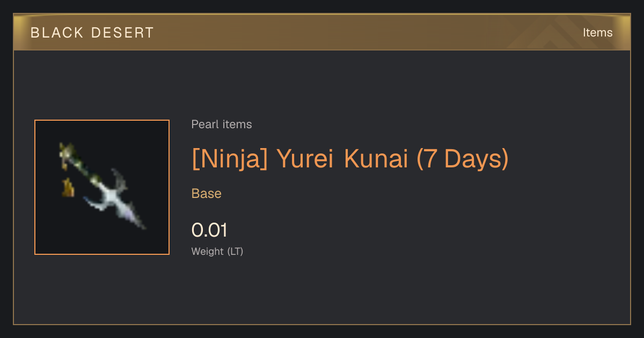
Task: Click the (7 Days) duration in the title
Action: (x=463, y=158)
